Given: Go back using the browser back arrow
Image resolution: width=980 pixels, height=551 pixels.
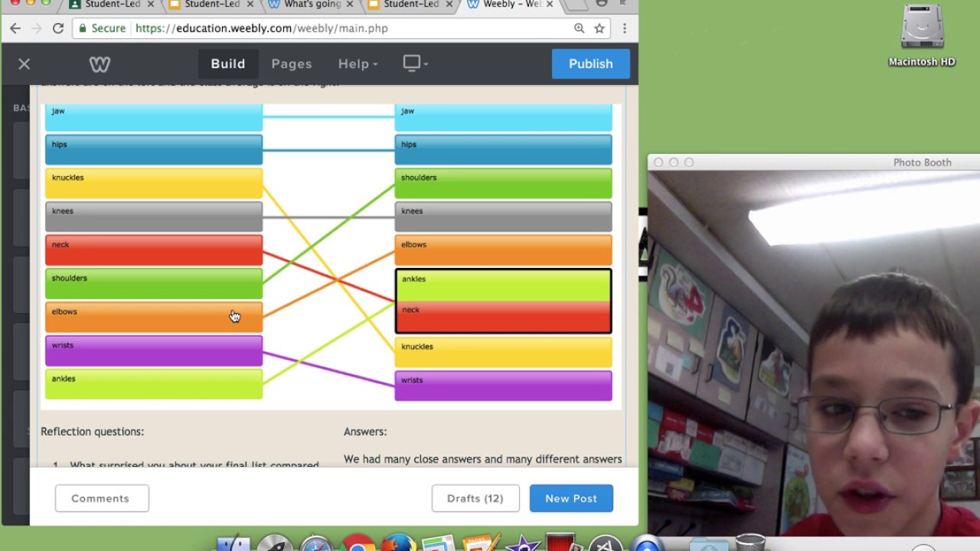Looking at the screenshot, I should 15,28.
